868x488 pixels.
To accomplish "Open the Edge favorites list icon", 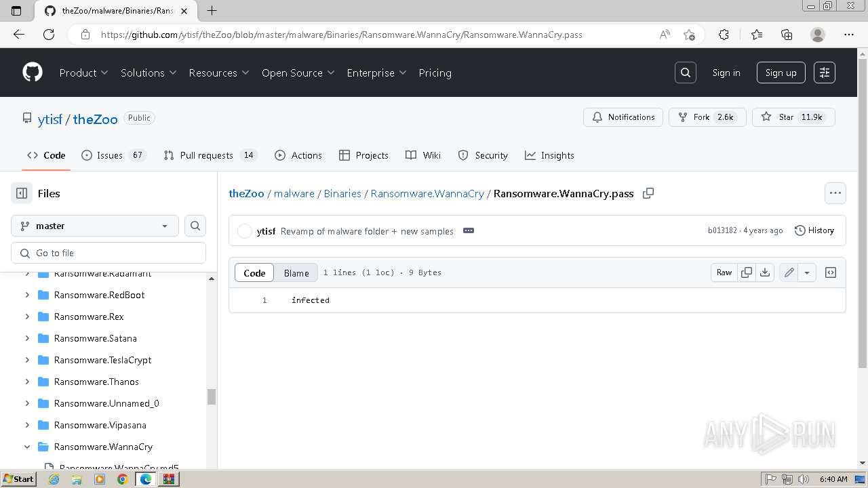I will click(x=757, y=35).
